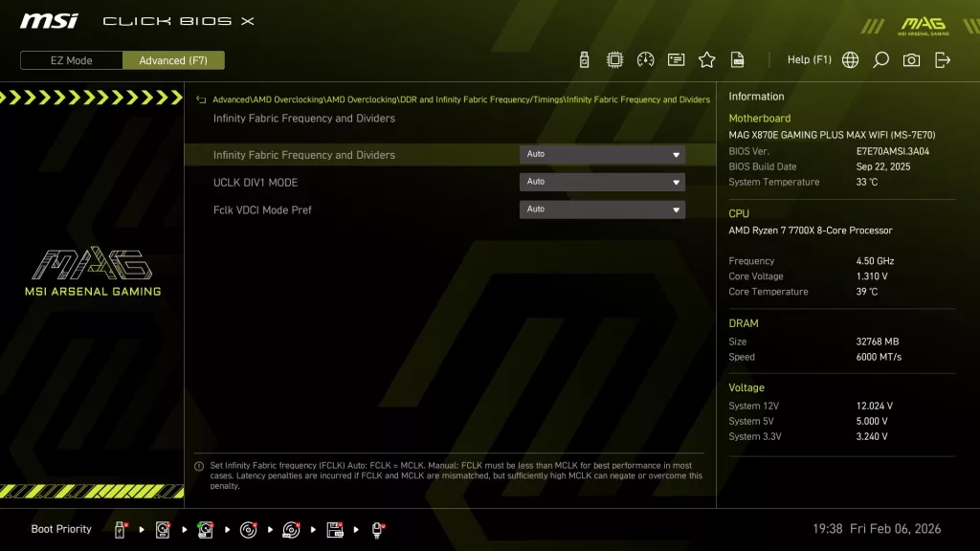Click the exit BIOS icon
This screenshot has width=980, height=551.
coord(942,58)
